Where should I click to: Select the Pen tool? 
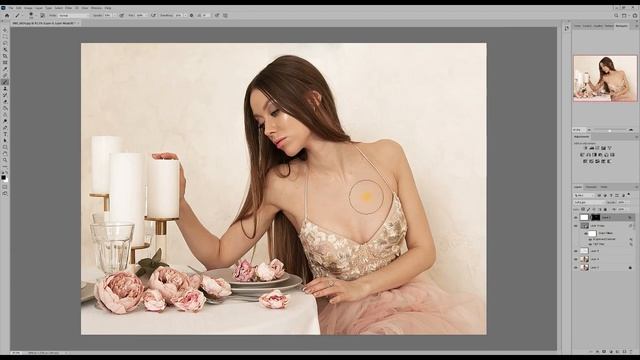5,127
